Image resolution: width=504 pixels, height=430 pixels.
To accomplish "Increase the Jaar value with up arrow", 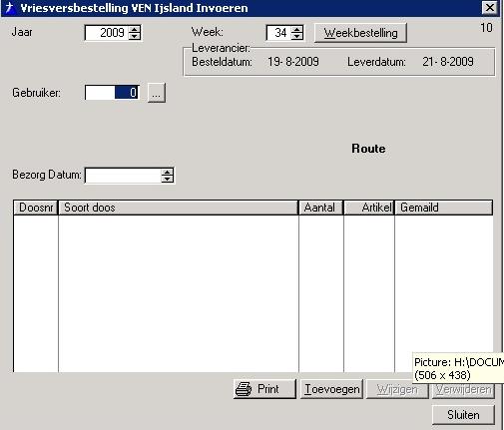I will pyautogui.click(x=135, y=29).
